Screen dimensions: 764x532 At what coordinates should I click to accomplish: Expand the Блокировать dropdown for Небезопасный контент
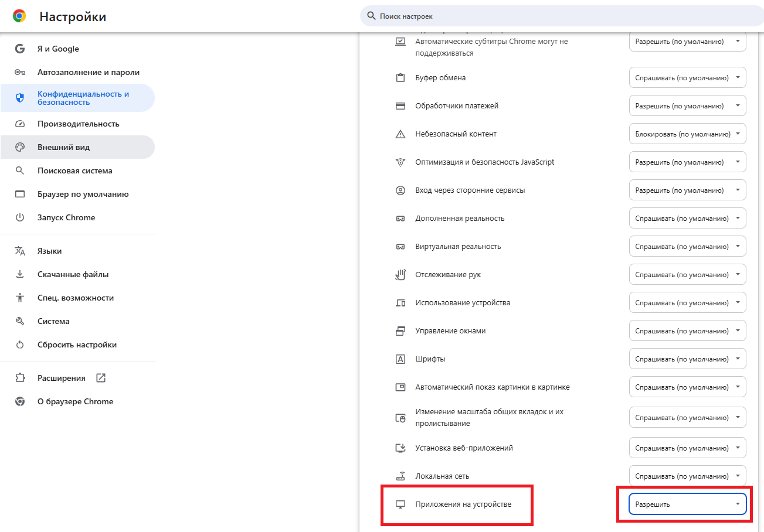click(687, 134)
